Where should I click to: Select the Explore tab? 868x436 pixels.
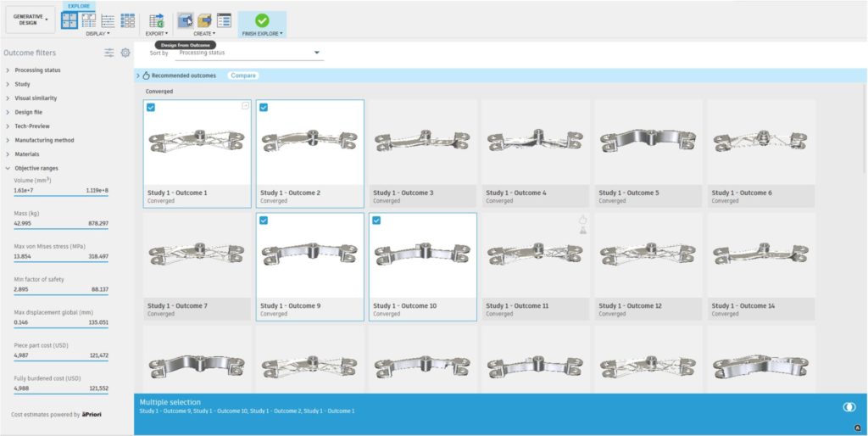click(79, 6)
